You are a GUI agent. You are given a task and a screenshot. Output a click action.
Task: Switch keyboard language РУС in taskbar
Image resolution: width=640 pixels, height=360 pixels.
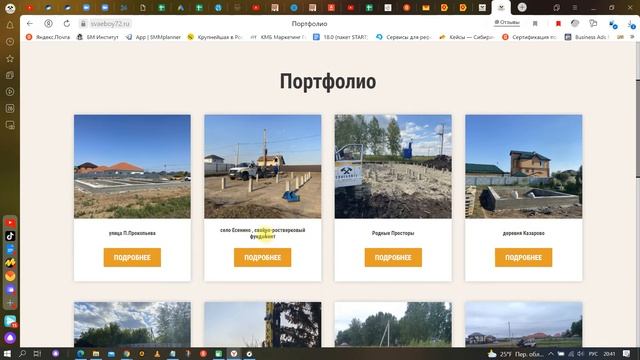click(x=593, y=354)
